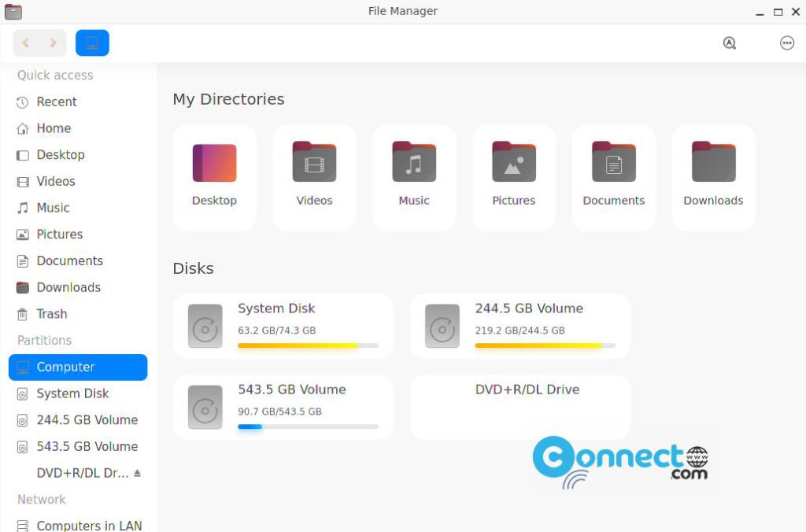Open the Music folder icon

pyautogui.click(x=414, y=162)
